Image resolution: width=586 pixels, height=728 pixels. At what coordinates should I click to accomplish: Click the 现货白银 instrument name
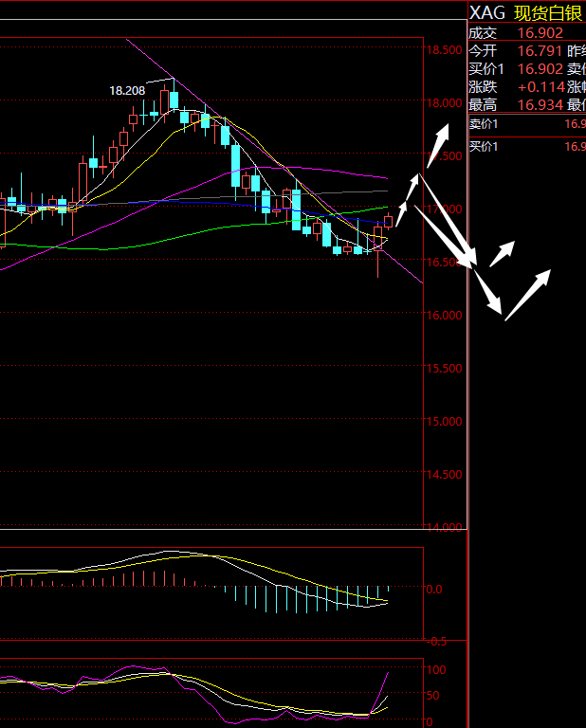[548, 13]
